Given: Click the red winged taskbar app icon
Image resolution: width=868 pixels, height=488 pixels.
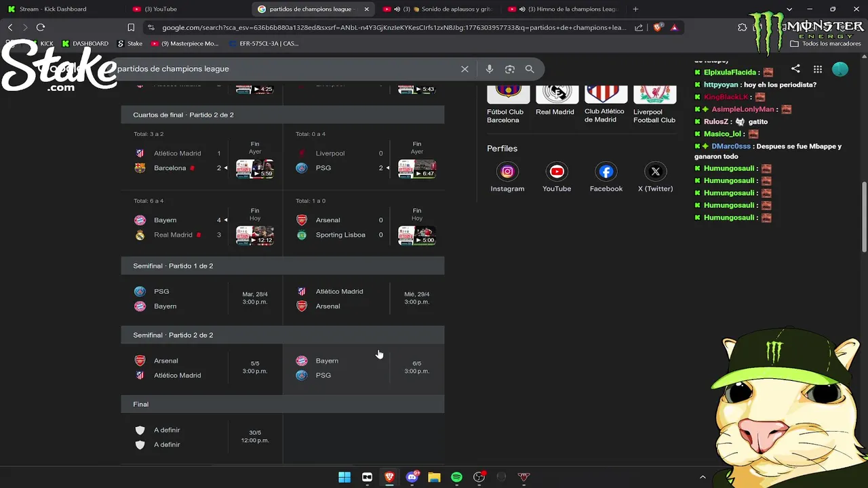Looking at the screenshot, I should pos(524,477).
